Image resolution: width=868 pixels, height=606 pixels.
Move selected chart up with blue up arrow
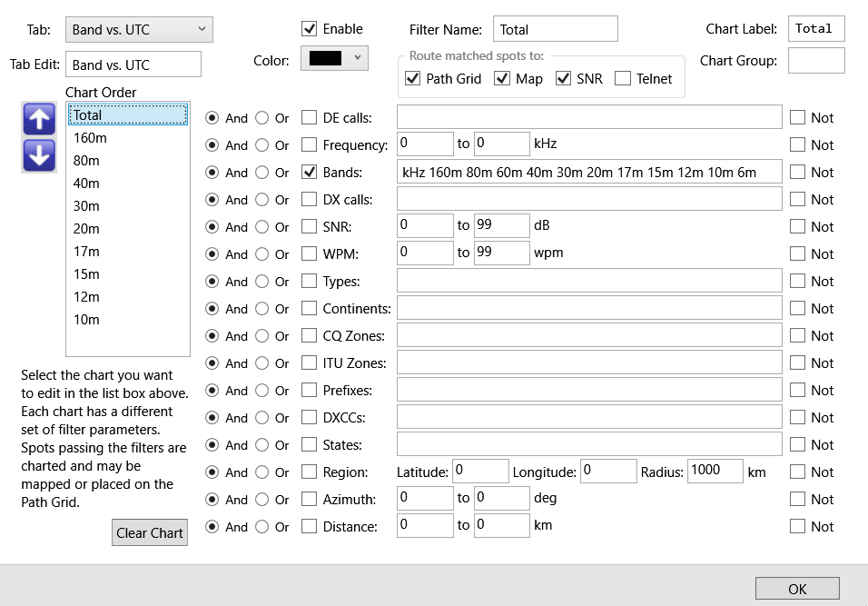pos(39,118)
